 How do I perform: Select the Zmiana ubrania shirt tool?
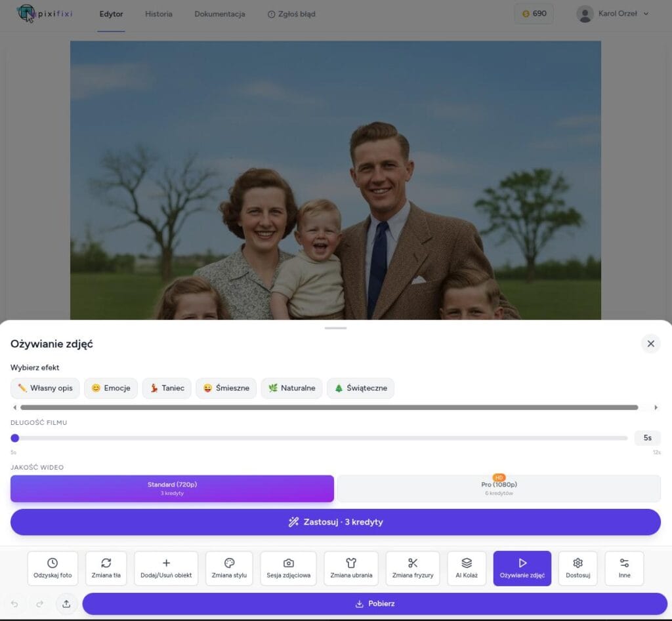351,568
